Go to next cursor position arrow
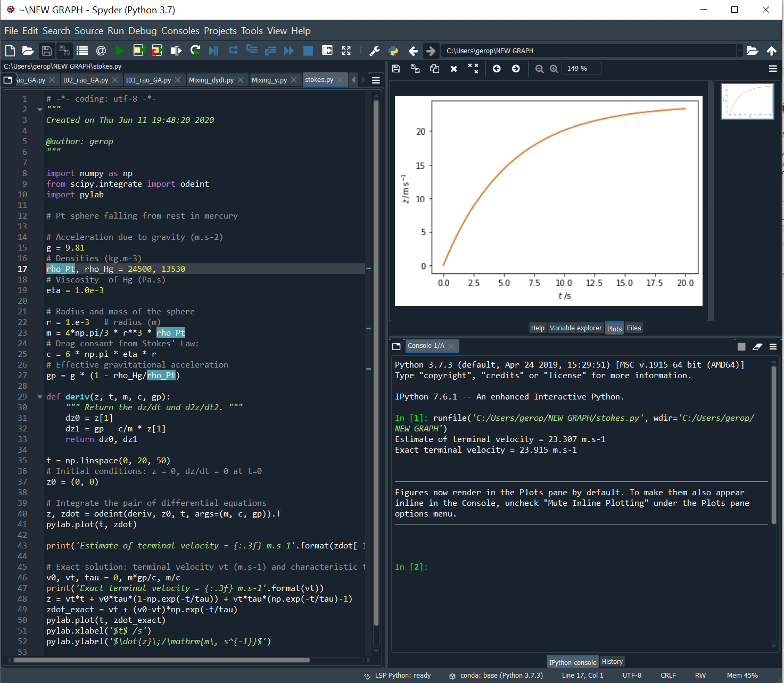Viewport: 784px width, 683px height. 431,51
